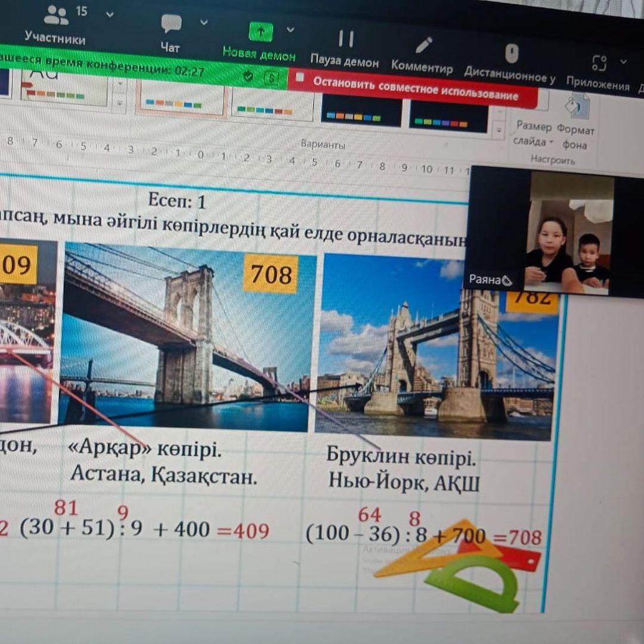Open the Чат chat panel
This screenshot has width=644, height=644.
(x=171, y=33)
